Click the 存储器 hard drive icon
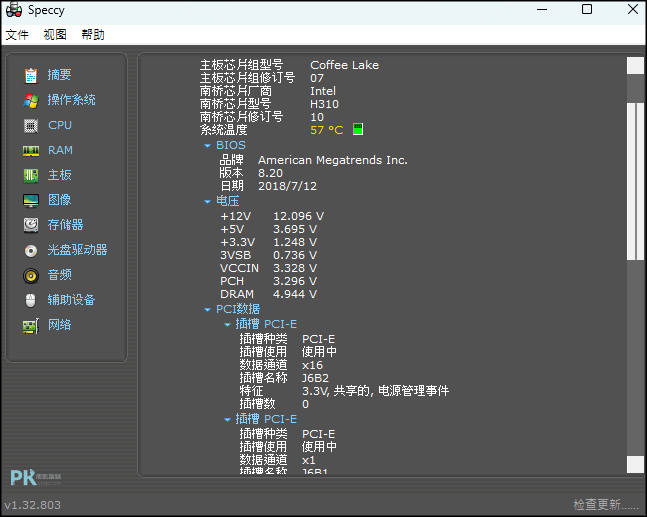 (31, 225)
